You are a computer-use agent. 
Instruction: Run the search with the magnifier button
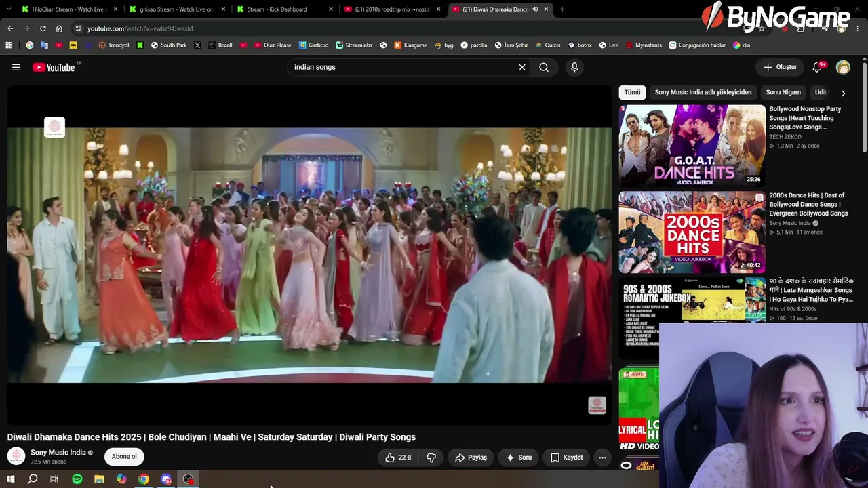click(544, 67)
